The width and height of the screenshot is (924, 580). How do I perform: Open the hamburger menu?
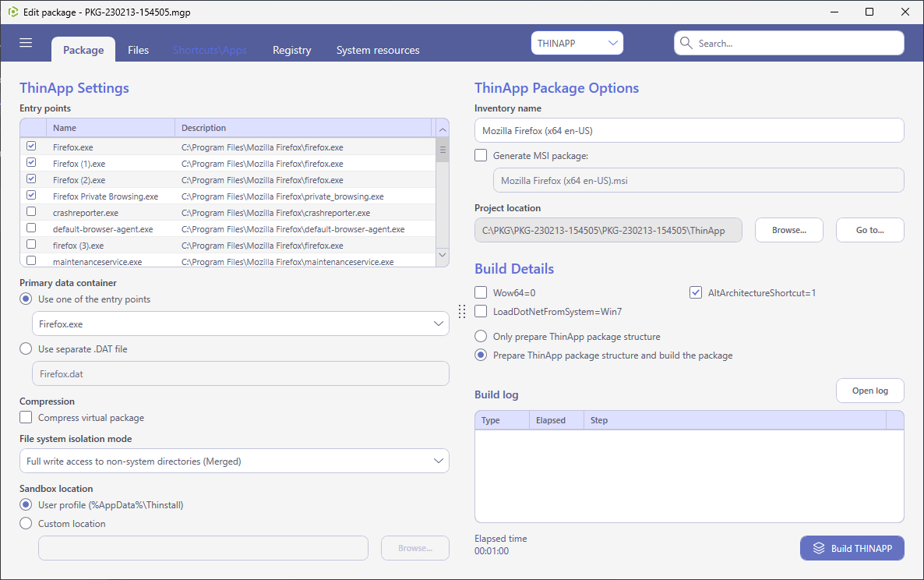[x=26, y=42]
